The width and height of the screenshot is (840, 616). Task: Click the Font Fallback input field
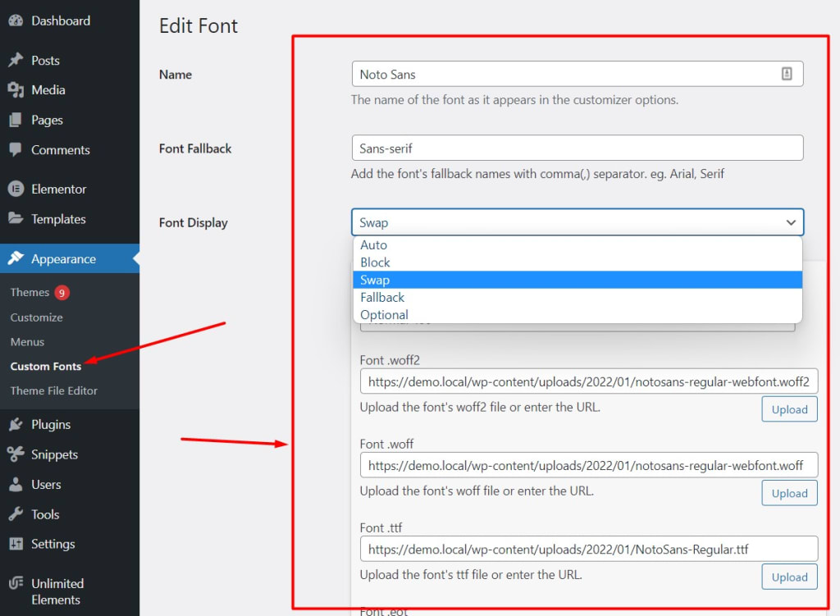click(x=577, y=148)
